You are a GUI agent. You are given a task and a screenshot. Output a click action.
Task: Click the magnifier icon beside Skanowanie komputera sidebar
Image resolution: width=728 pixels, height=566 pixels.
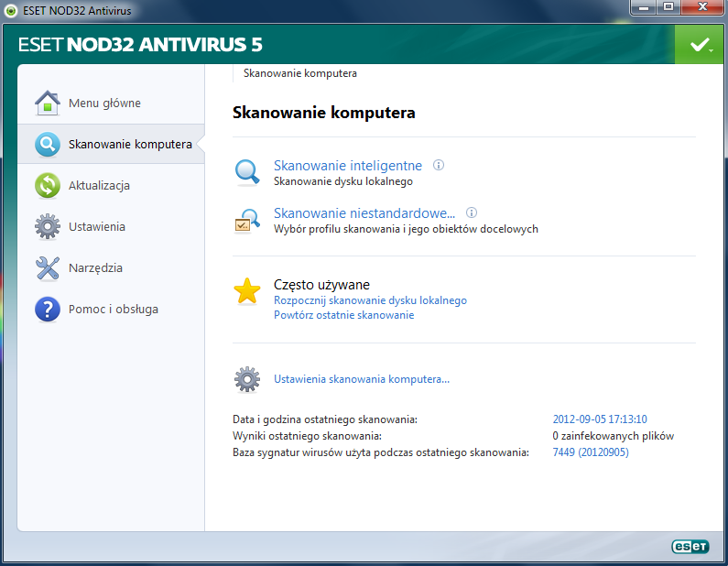(48, 144)
